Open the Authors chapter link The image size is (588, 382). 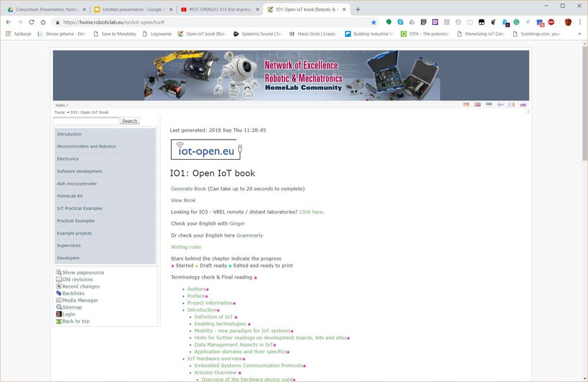point(197,289)
